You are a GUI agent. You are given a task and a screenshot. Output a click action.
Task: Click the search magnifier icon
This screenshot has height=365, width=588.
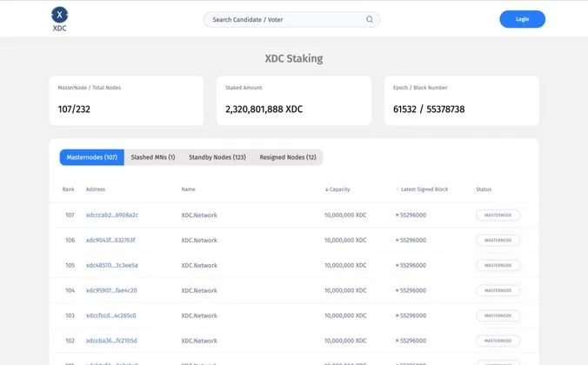tap(370, 19)
